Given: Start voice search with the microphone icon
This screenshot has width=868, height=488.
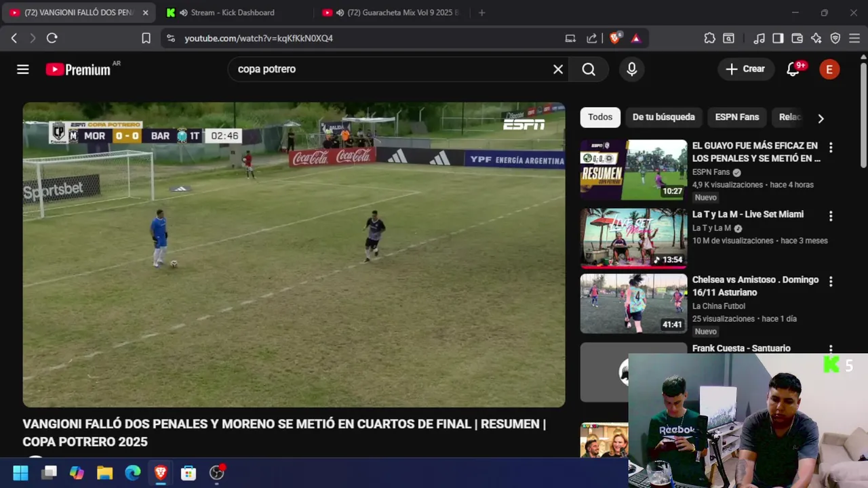Looking at the screenshot, I should click(632, 69).
